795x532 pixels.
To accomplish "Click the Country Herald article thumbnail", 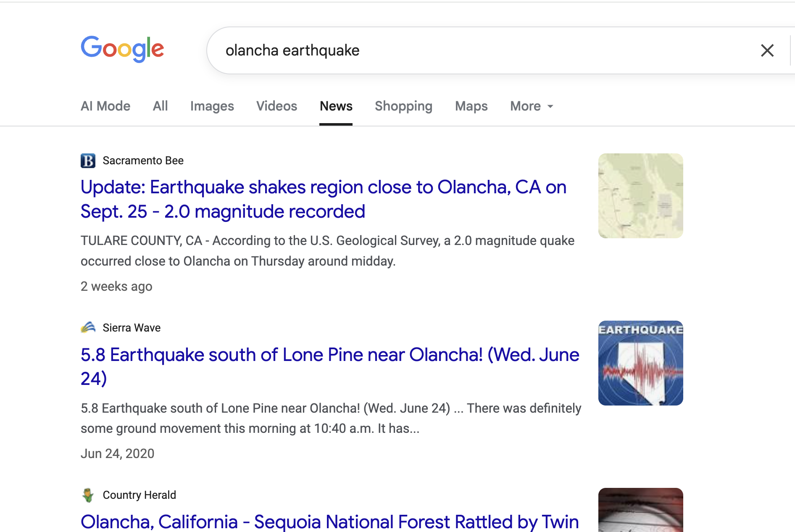I will [640, 511].
